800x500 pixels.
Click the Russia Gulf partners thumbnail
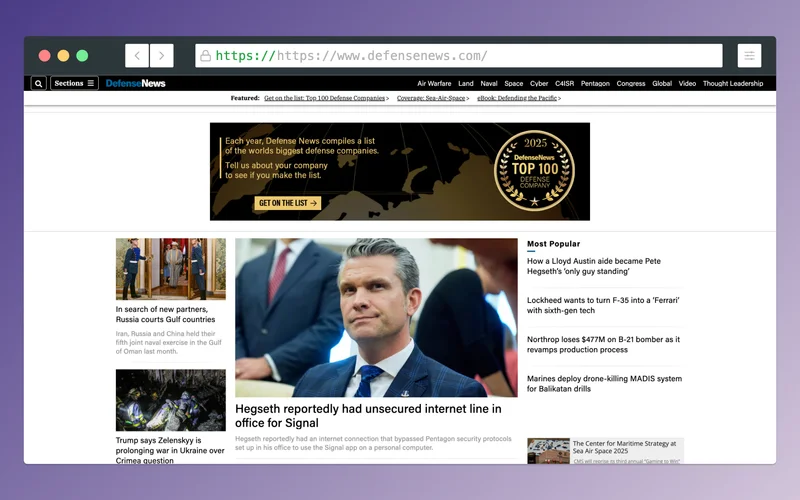tap(170, 268)
